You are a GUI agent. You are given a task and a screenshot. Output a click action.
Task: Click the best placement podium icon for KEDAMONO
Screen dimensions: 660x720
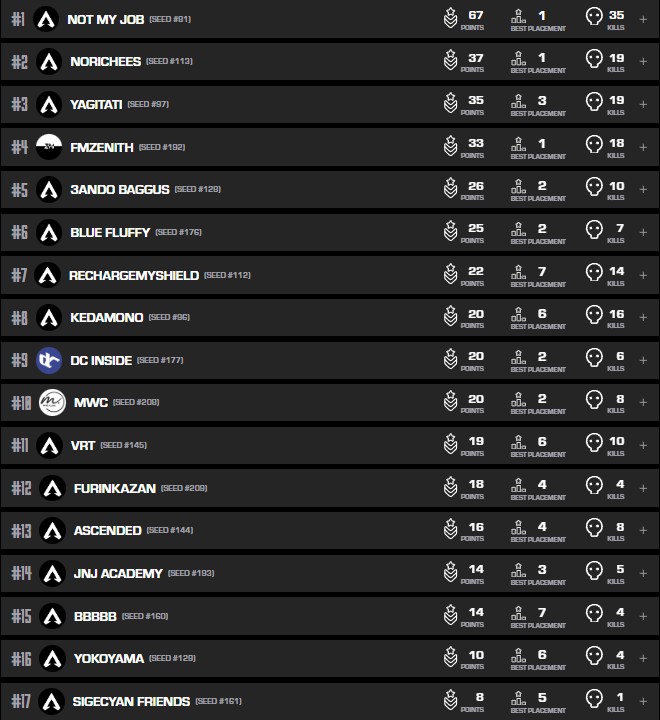pyautogui.click(x=518, y=316)
